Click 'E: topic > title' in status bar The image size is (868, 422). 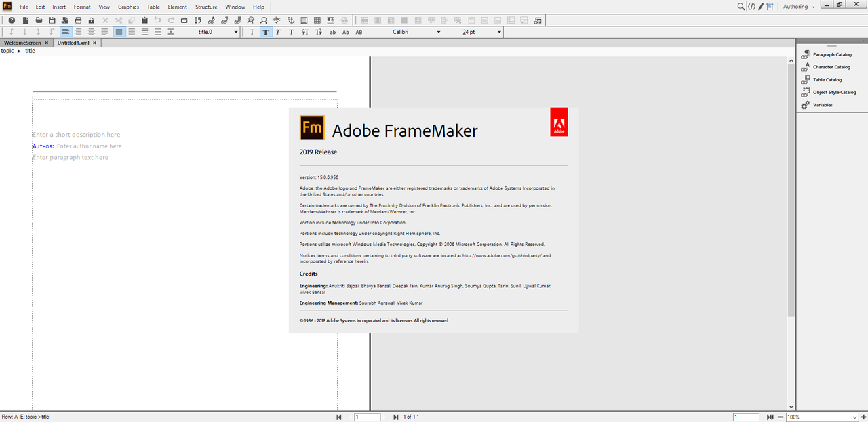point(35,417)
